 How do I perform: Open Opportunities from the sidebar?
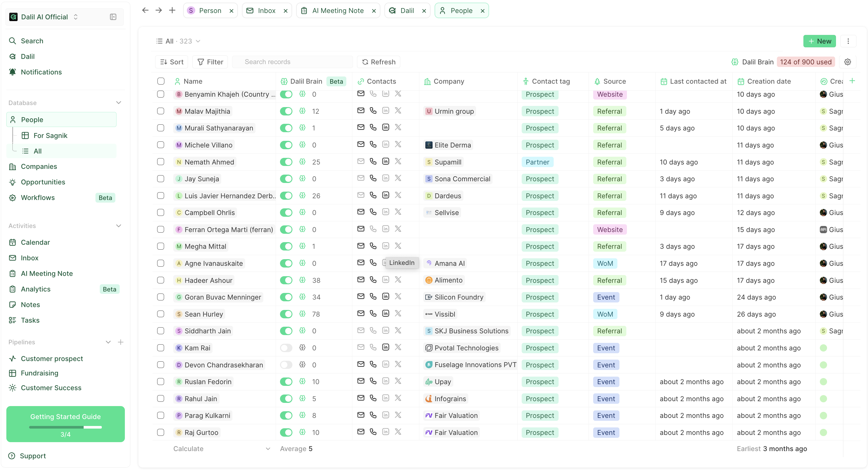42,182
